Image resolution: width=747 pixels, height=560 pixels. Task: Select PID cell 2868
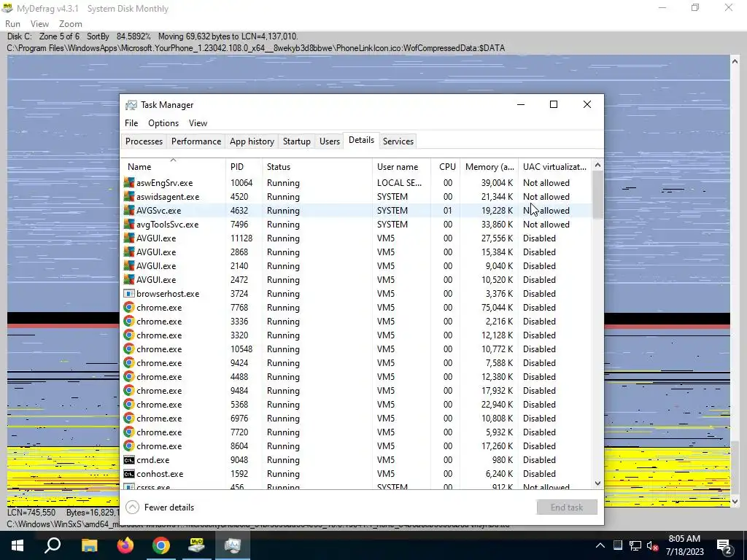point(239,252)
